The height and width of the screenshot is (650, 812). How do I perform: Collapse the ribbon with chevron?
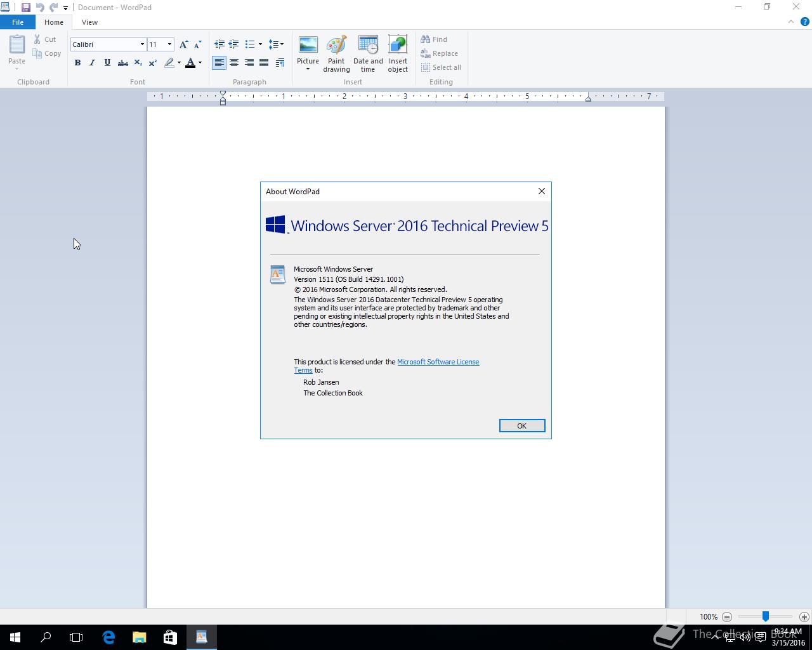coord(791,22)
